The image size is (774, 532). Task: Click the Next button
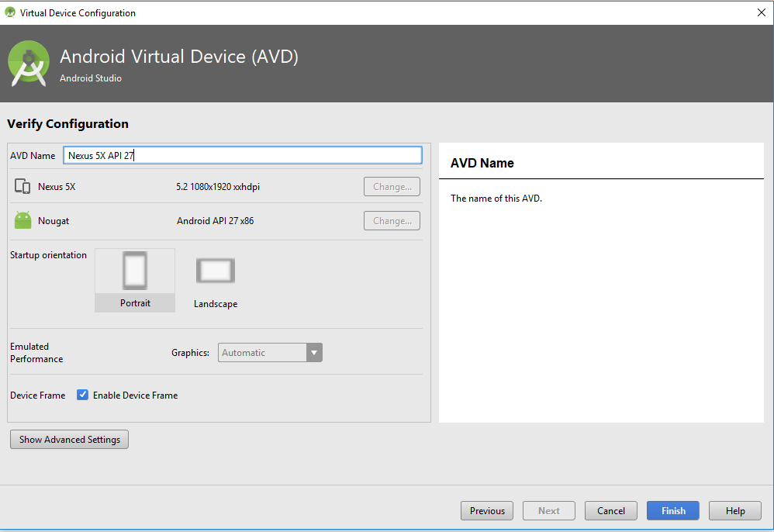[549, 511]
